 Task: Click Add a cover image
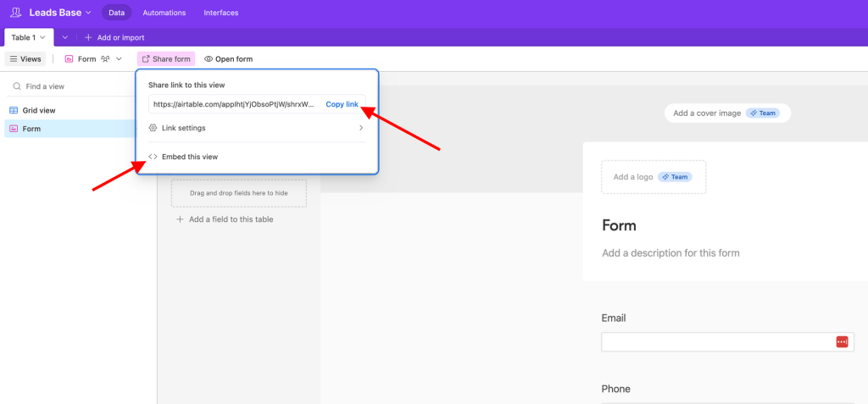727,113
